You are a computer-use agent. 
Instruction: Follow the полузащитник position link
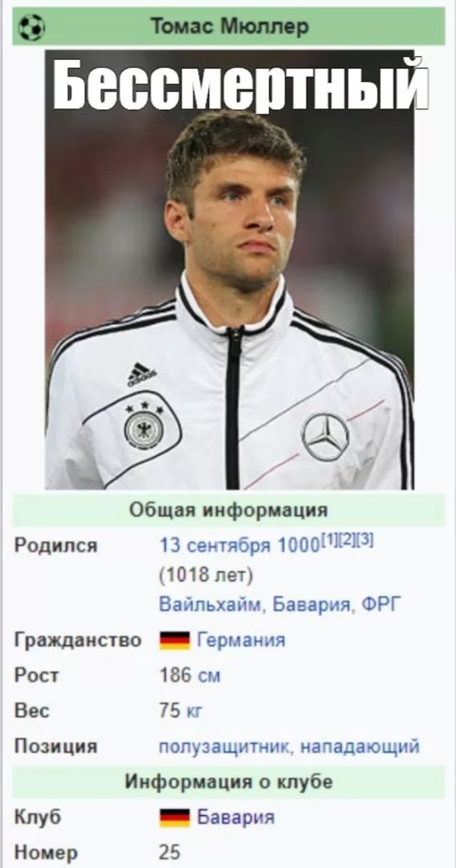click(222, 747)
